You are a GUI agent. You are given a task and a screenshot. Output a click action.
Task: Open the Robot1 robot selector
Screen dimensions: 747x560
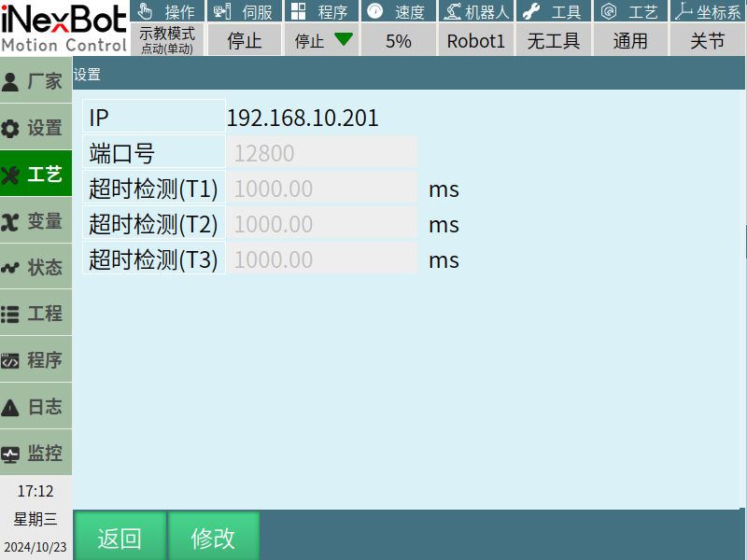pos(475,40)
